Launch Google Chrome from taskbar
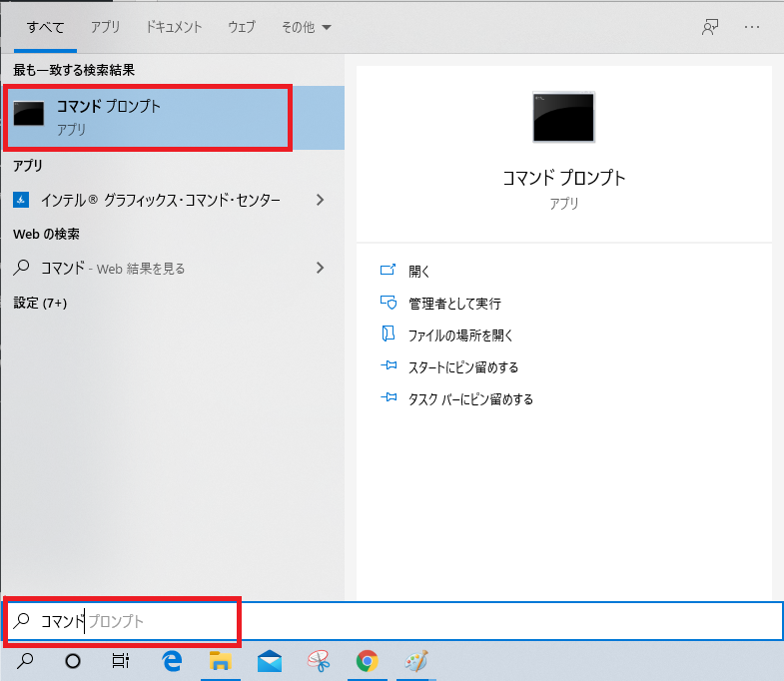784x681 pixels. tap(367, 661)
